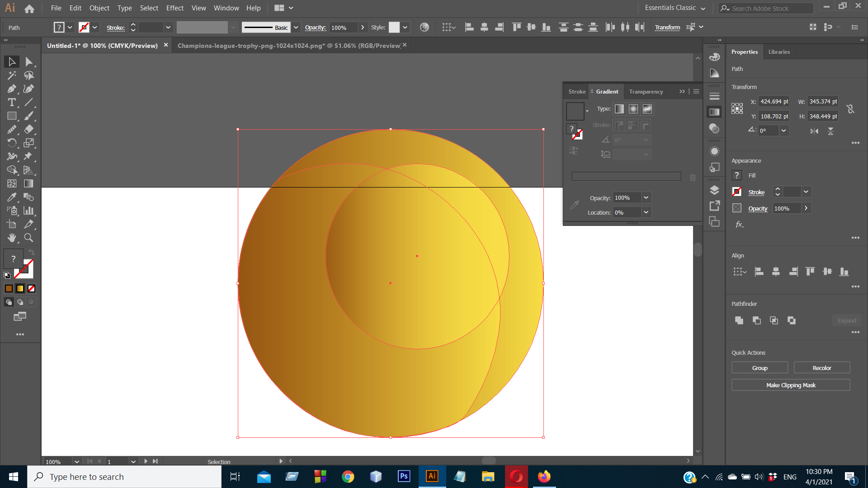Click the Opacity link in Appearance section
The image size is (868, 488).
(758, 208)
